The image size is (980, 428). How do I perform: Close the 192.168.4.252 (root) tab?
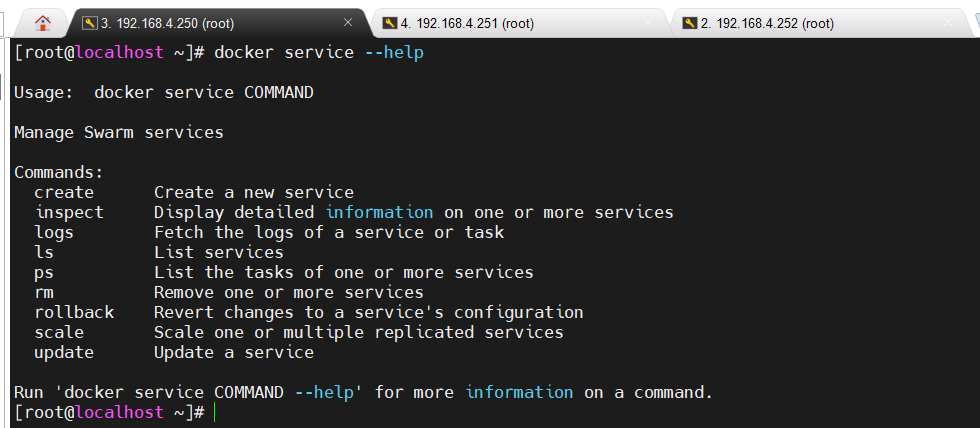pyautogui.click(x=949, y=23)
